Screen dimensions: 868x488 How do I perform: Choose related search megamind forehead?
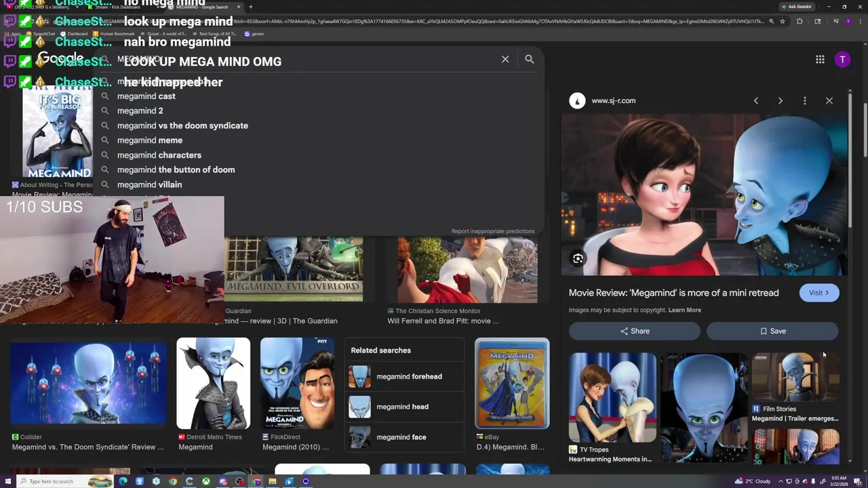tap(405, 376)
